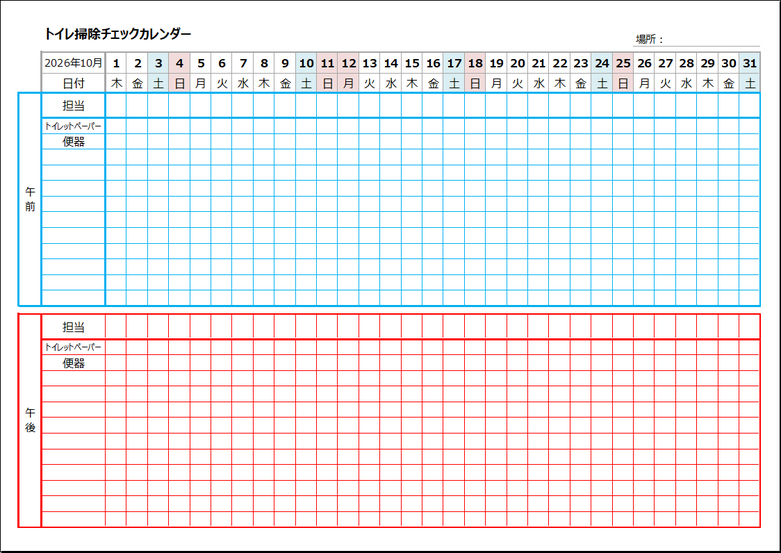
Task: Click the day 12 holiday header cell
Action: click(348, 63)
